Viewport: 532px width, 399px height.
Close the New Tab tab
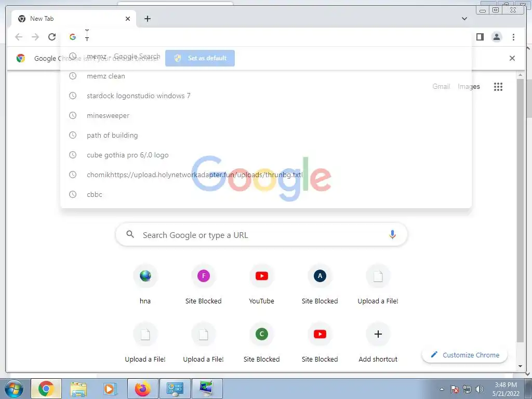[x=128, y=19]
